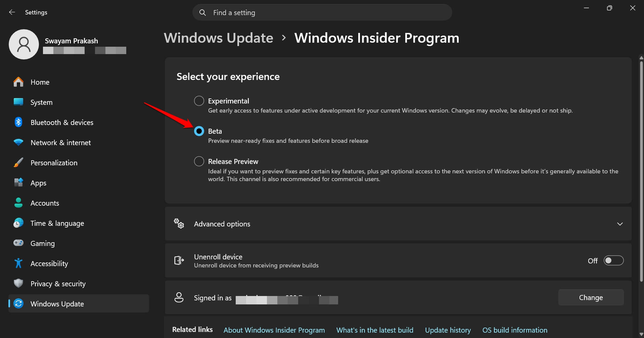Image resolution: width=644 pixels, height=338 pixels.
Task: Click the Unenroll device label text
Action: (x=218, y=257)
